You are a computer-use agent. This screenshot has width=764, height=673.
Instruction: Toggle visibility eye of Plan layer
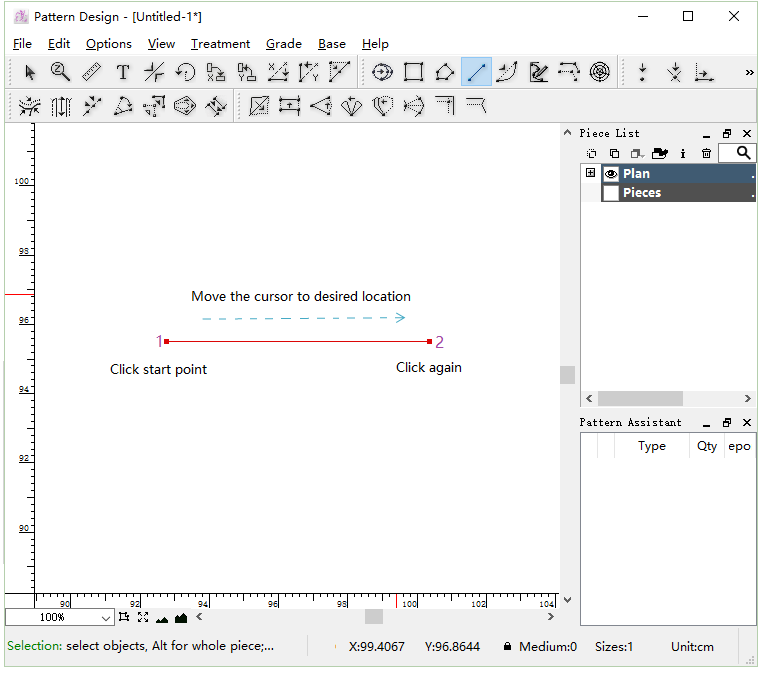[610, 174]
